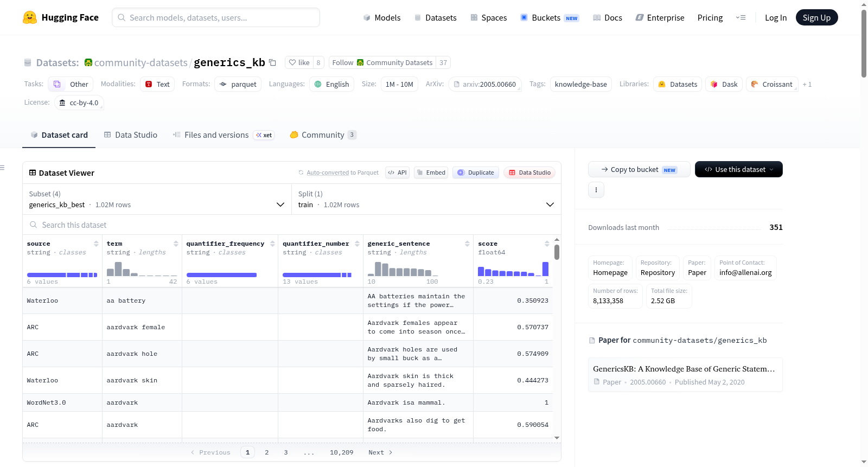Screen dimensions: 868x467
Task: Click the heart like button
Action: pyautogui.click(x=299, y=62)
